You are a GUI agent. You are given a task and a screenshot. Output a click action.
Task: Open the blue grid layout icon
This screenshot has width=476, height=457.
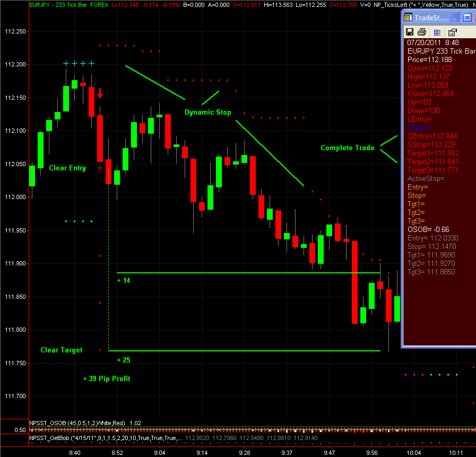(437, 32)
